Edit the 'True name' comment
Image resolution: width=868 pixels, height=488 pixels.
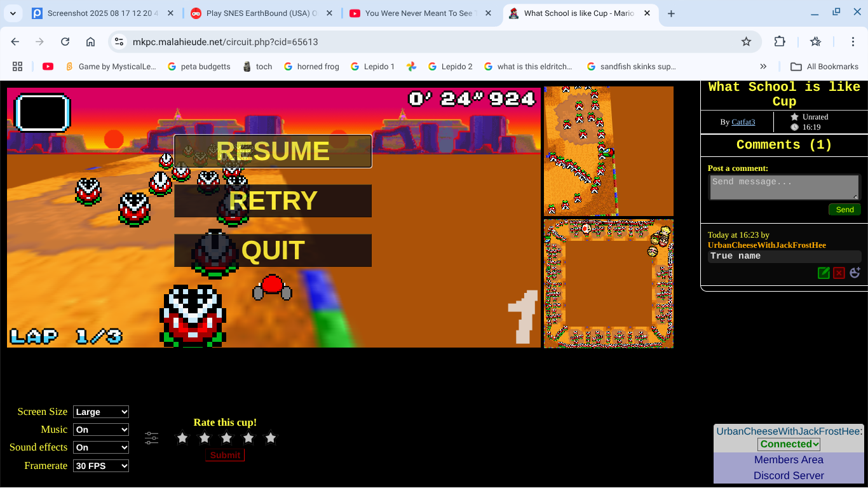824,273
